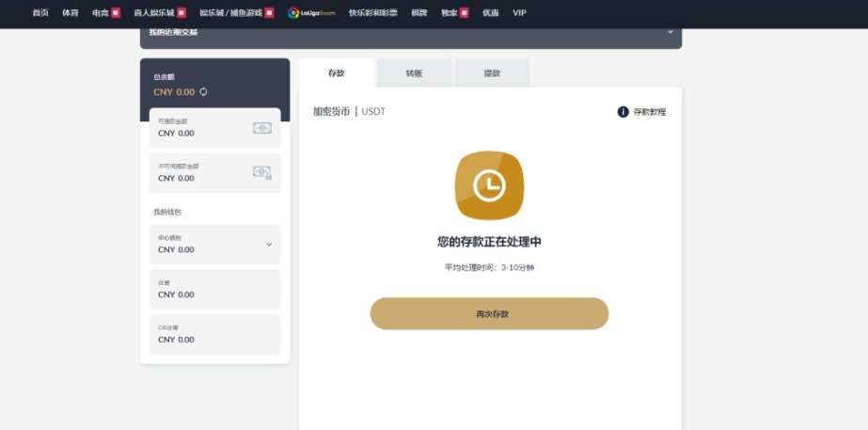The width and height of the screenshot is (868, 430).
Task: Go to 首页 in the top navigation
Action: point(40,13)
